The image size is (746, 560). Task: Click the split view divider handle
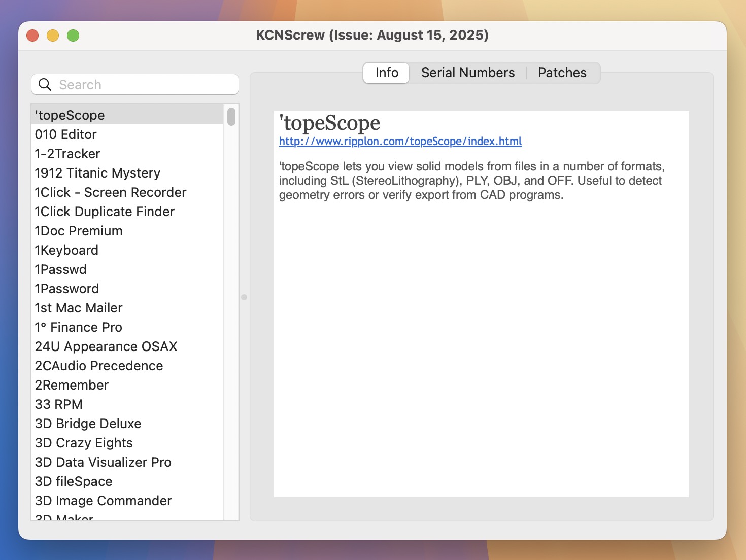[x=244, y=297]
